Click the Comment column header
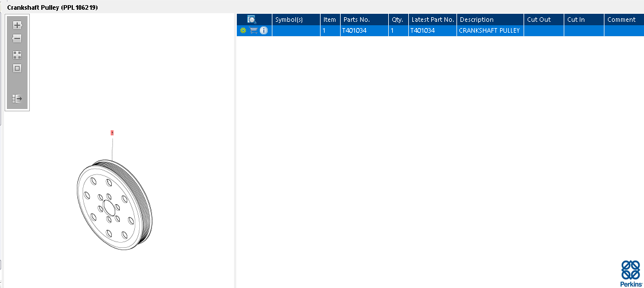This screenshot has width=644, height=288. [624, 20]
